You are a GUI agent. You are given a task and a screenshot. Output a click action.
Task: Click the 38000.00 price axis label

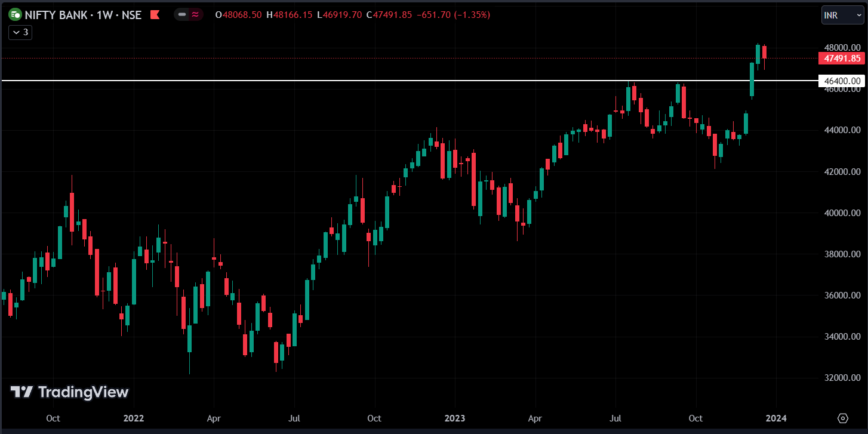[x=842, y=254]
